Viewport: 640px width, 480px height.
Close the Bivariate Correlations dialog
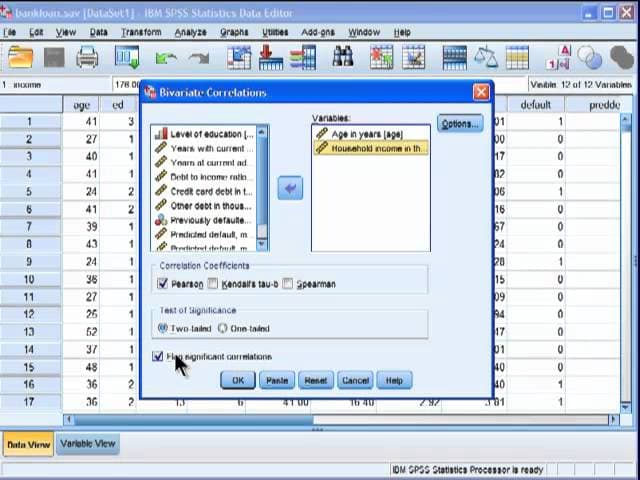(x=481, y=92)
